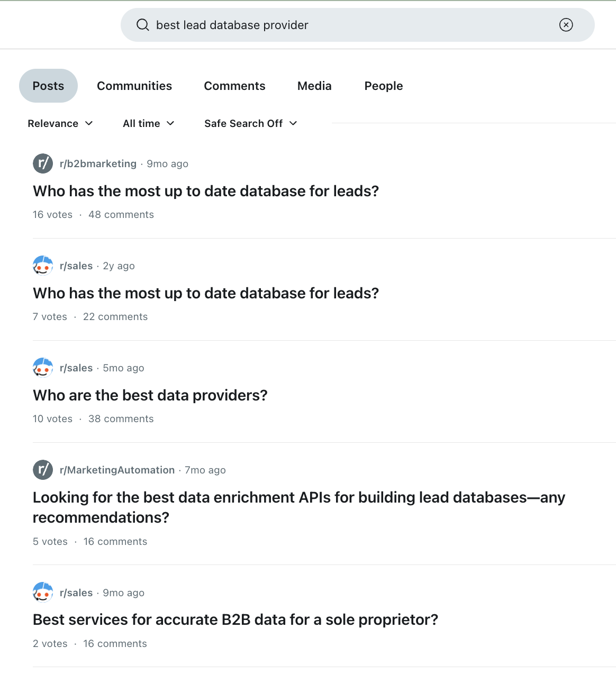Clear the search query with X icon
Screen dimensions: 616x674
(566, 25)
